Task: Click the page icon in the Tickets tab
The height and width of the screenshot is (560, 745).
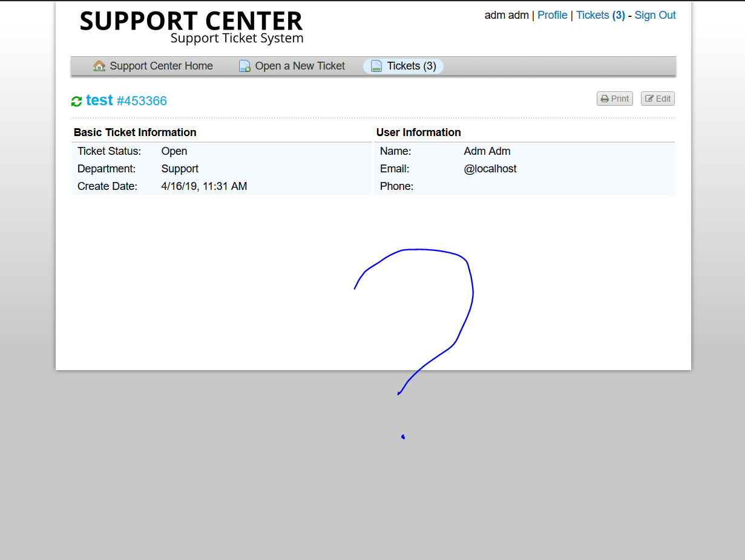Action: [x=376, y=66]
